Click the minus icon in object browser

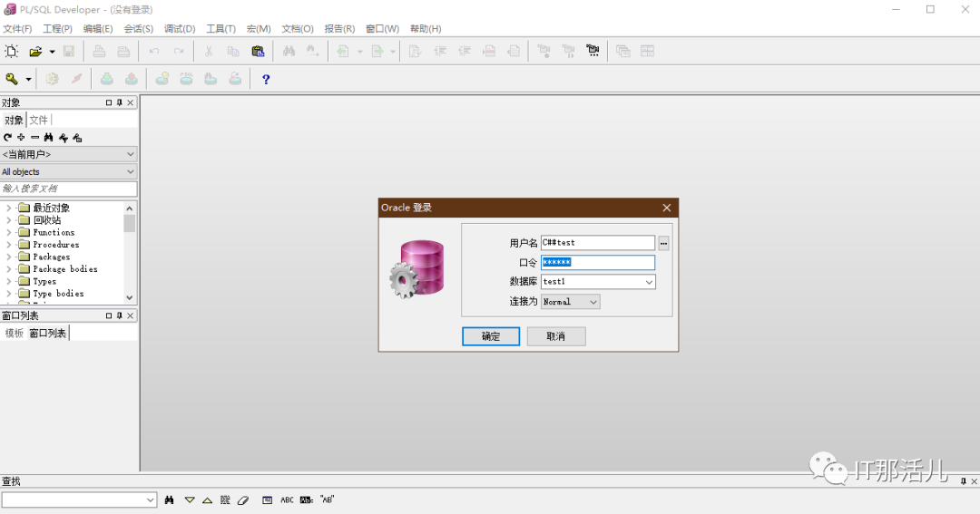pyautogui.click(x=35, y=138)
